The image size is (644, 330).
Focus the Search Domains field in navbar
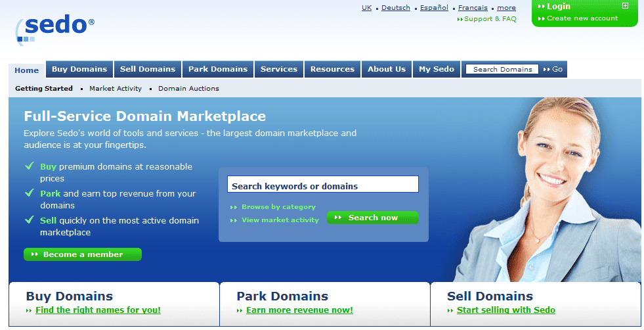(x=502, y=69)
